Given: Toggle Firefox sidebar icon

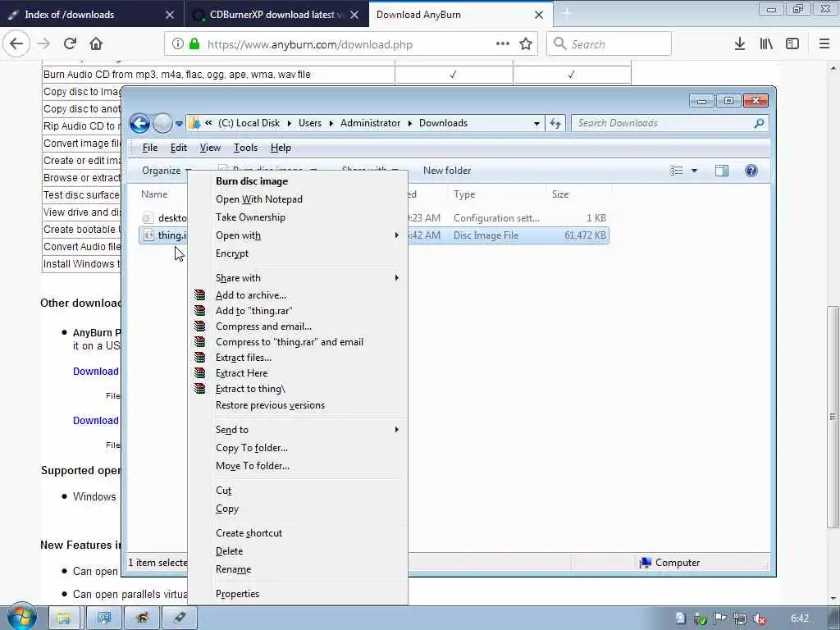Looking at the screenshot, I should tap(792, 44).
